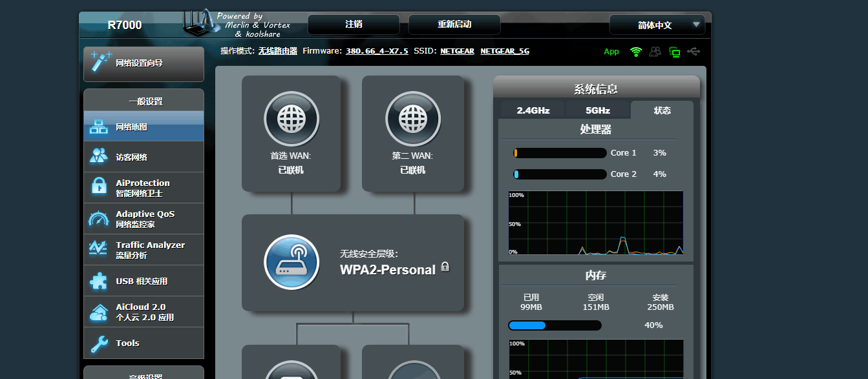
Task: Click the Core 1 usage bar
Action: click(x=560, y=153)
